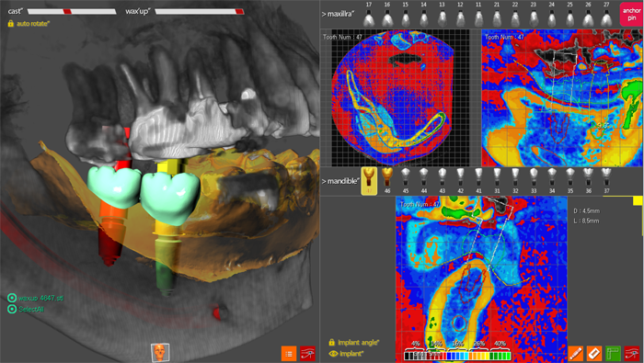Click the red eye icon in 3D view
The height and width of the screenshot is (363, 644).
click(x=307, y=354)
